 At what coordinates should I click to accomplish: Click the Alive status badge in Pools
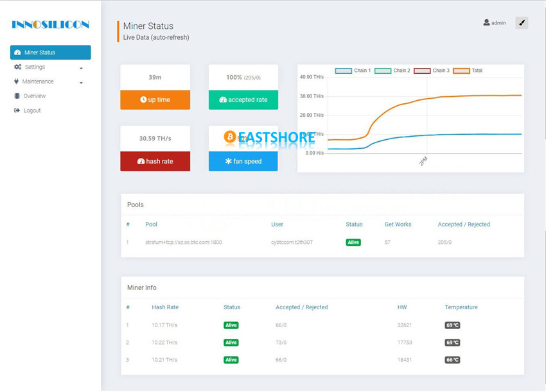pyautogui.click(x=353, y=243)
